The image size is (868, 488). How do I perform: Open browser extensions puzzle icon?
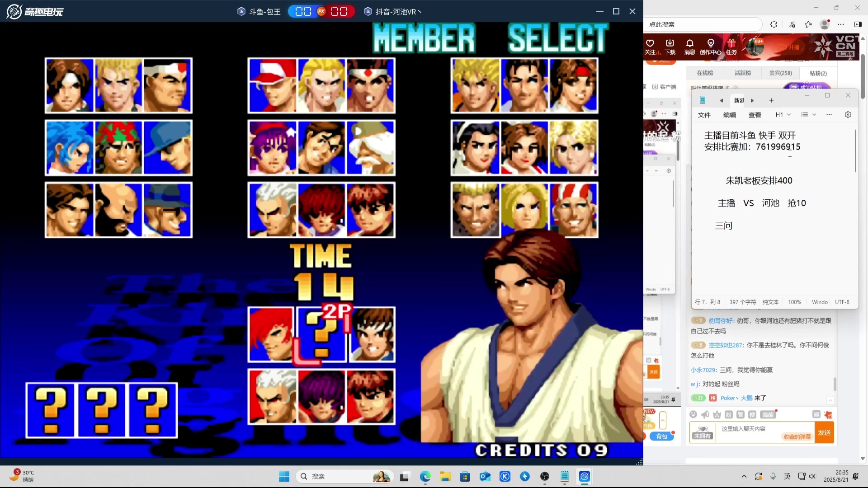pyautogui.click(x=774, y=24)
